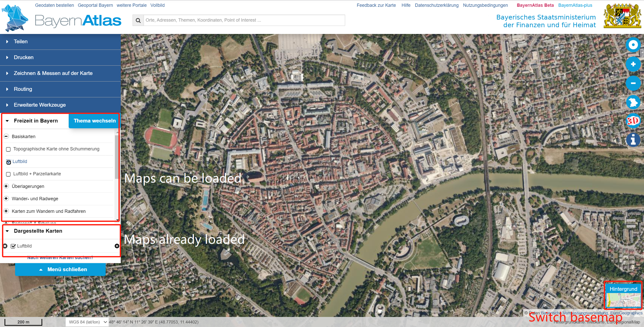The image size is (644, 327).
Task: Collapse the Dargestellte Karten panel
Action: click(7, 231)
